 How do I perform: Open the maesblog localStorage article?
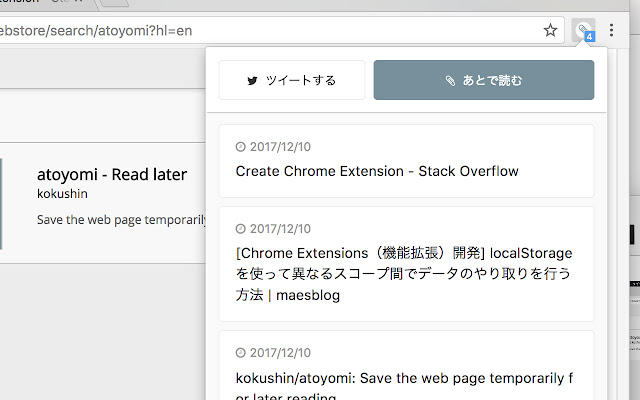click(x=404, y=274)
